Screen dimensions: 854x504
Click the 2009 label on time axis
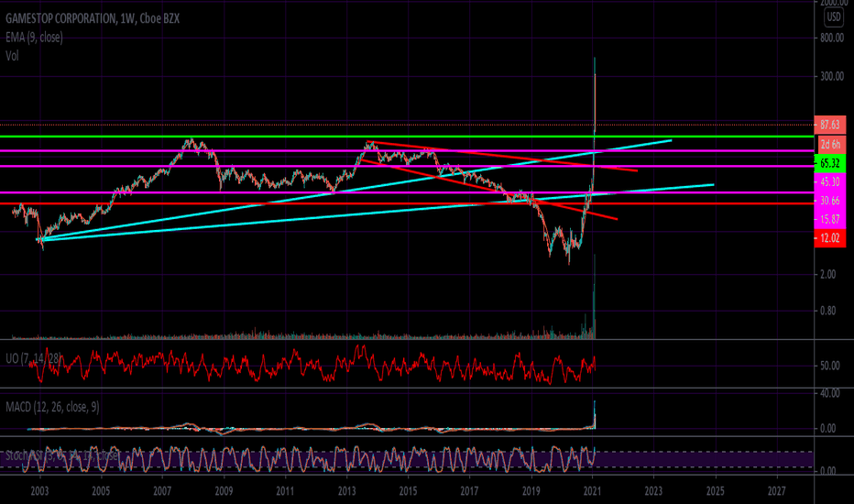(224, 491)
